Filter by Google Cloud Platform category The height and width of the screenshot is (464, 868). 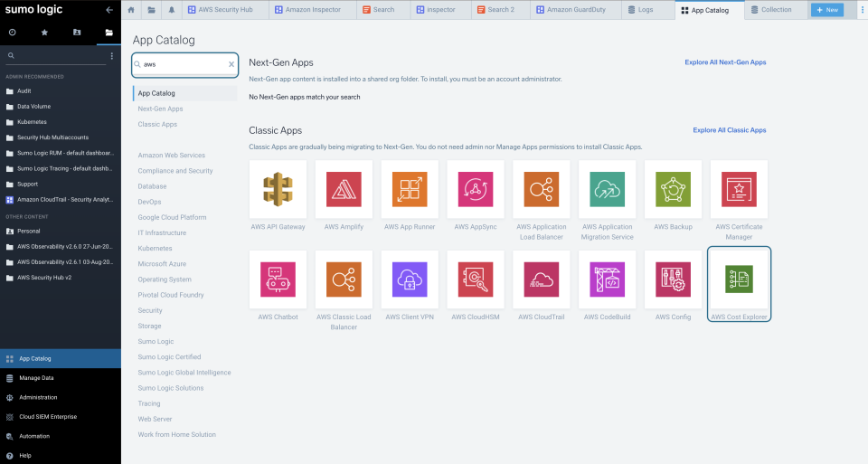172,217
